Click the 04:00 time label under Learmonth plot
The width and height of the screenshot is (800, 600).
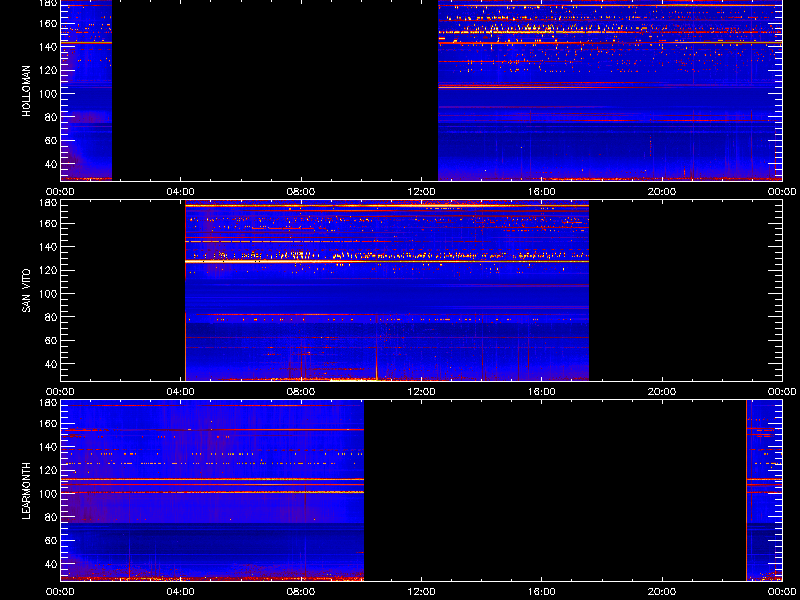(x=181, y=592)
